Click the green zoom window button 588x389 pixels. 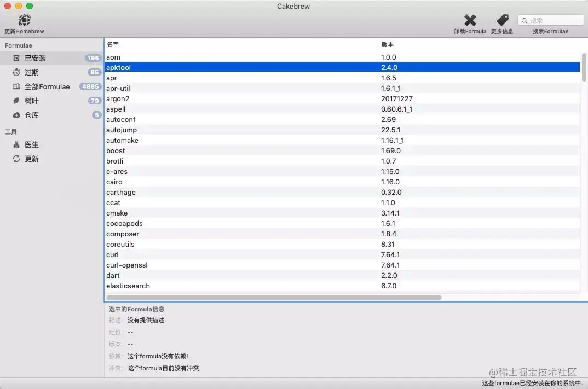[30, 6]
